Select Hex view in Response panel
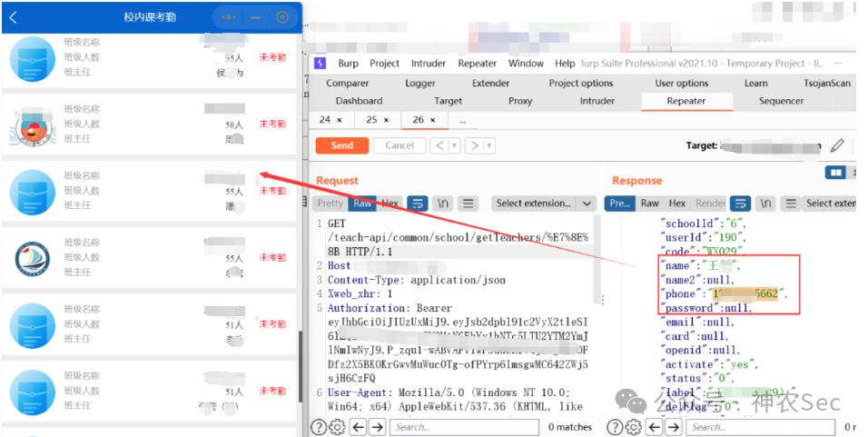The height and width of the screenshot is (437, 868). coord(677,204)
